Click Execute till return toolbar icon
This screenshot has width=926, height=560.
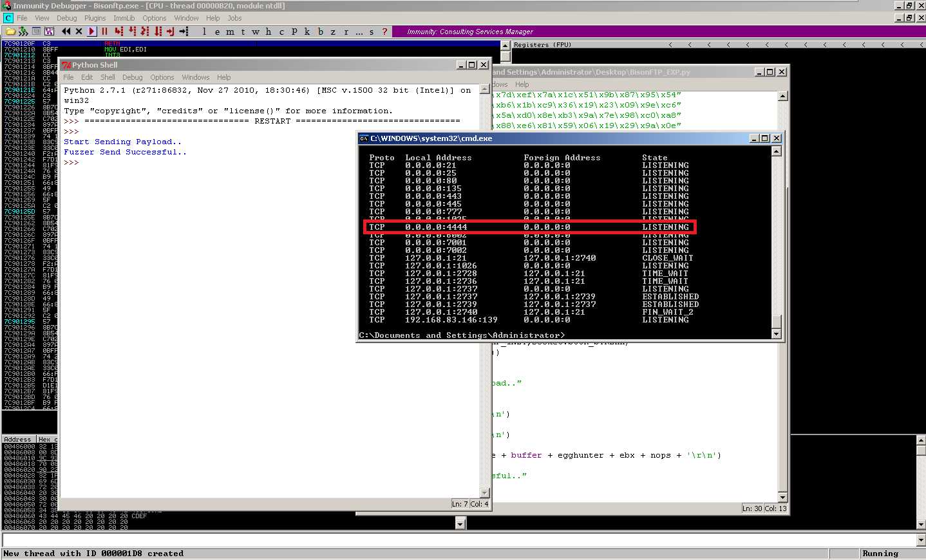tap(171, 31)
